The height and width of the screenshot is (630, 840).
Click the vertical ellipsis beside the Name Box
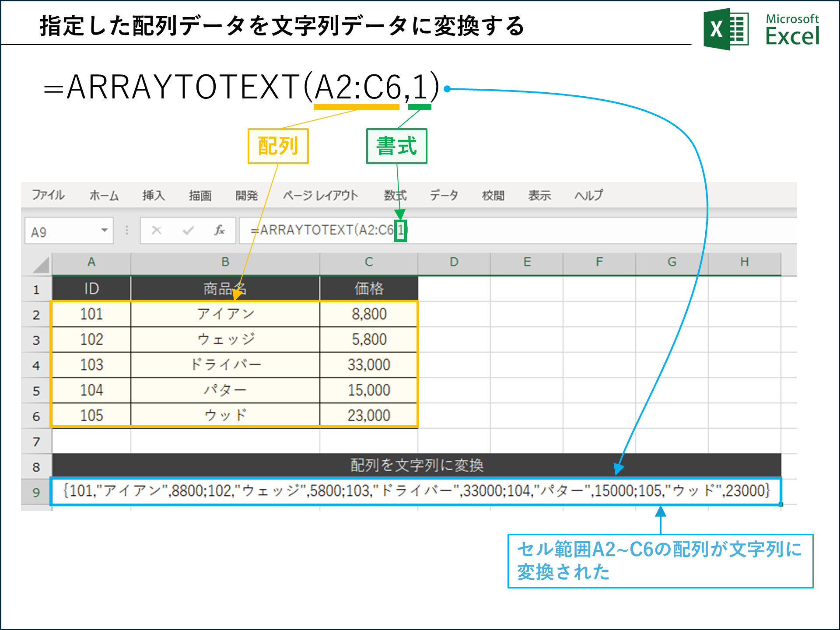click(126, 231)
